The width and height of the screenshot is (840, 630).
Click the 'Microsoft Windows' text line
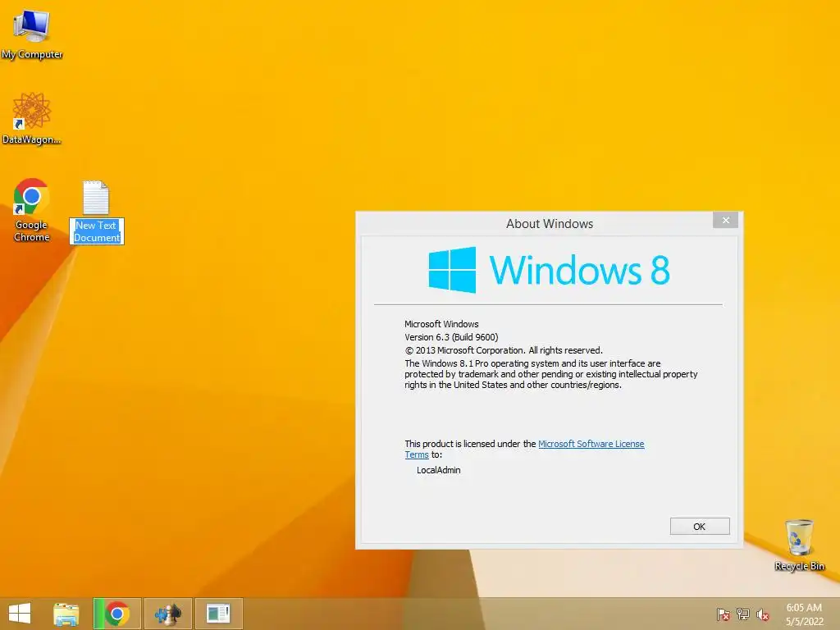(x=441, y=323)
